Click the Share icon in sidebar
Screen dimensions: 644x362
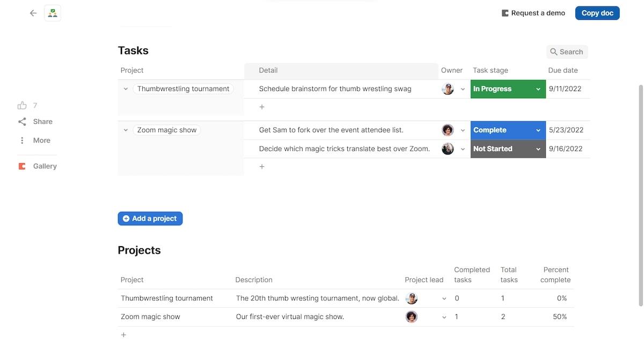(22, 122)
